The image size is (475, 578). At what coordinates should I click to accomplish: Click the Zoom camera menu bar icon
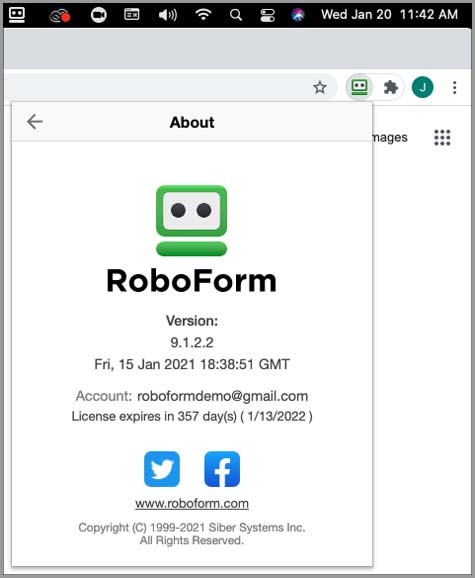(x=98, y=15)
